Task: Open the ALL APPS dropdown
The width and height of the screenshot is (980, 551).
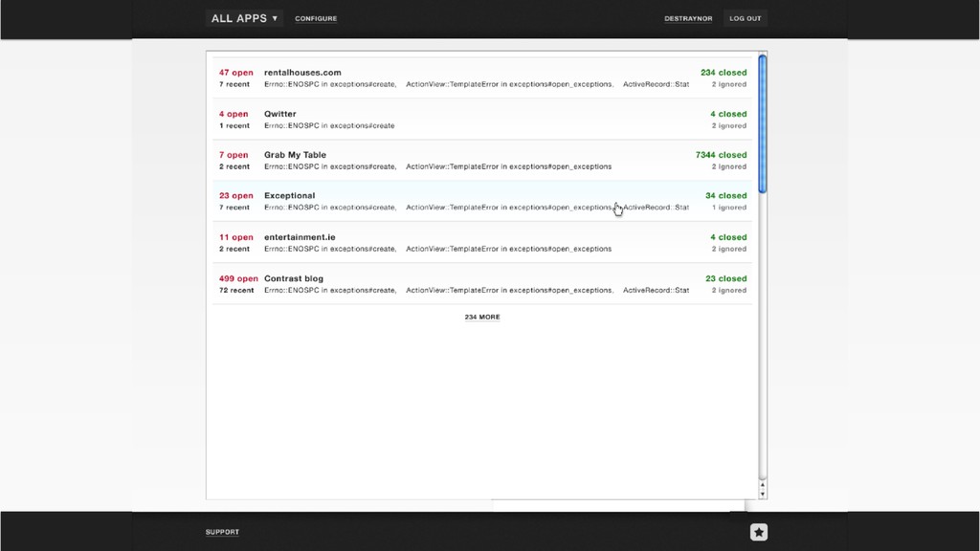Action: [x=244, y=18]
